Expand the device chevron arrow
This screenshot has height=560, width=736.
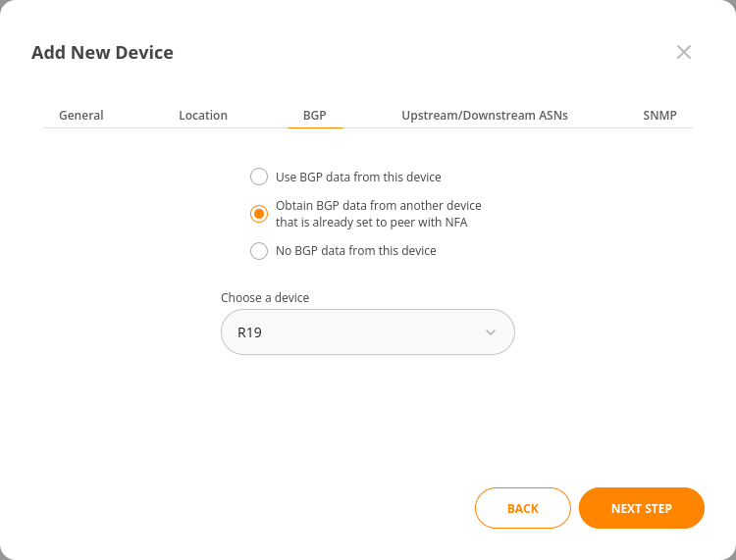tap(491, 332)
